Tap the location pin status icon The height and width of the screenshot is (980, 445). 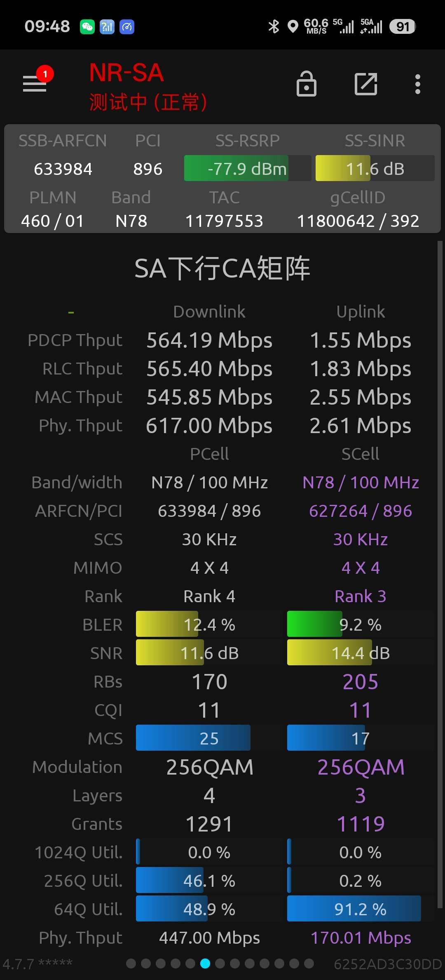293,27
